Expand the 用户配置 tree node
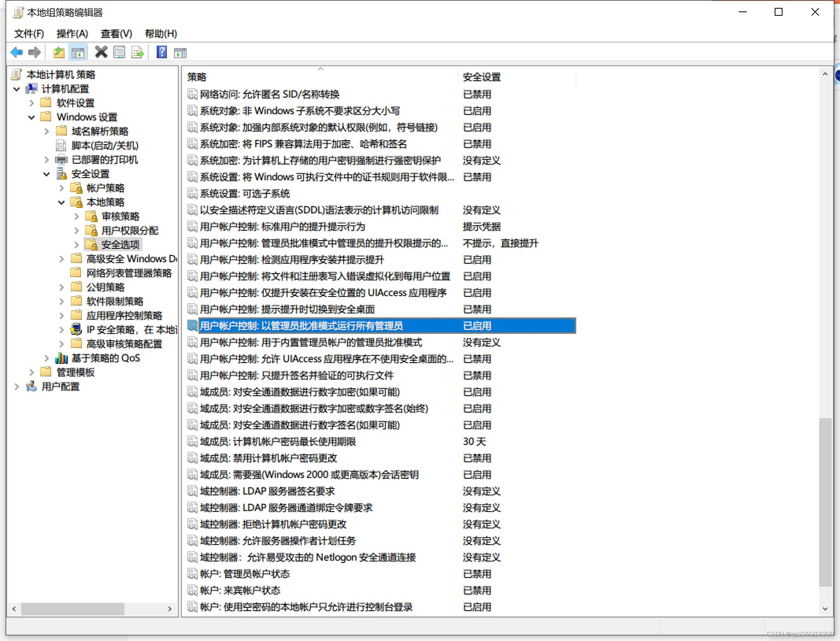840x641 pixels. click(17, 387)
